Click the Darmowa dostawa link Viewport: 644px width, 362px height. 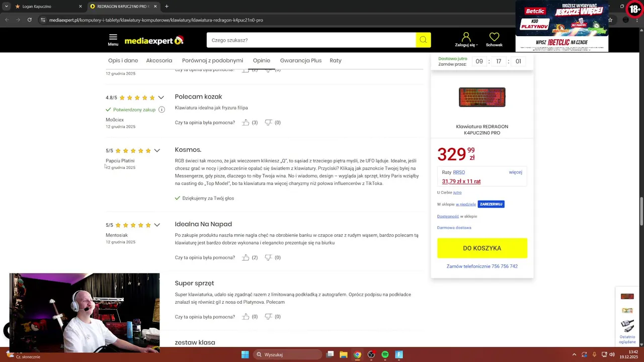point(454,228)
